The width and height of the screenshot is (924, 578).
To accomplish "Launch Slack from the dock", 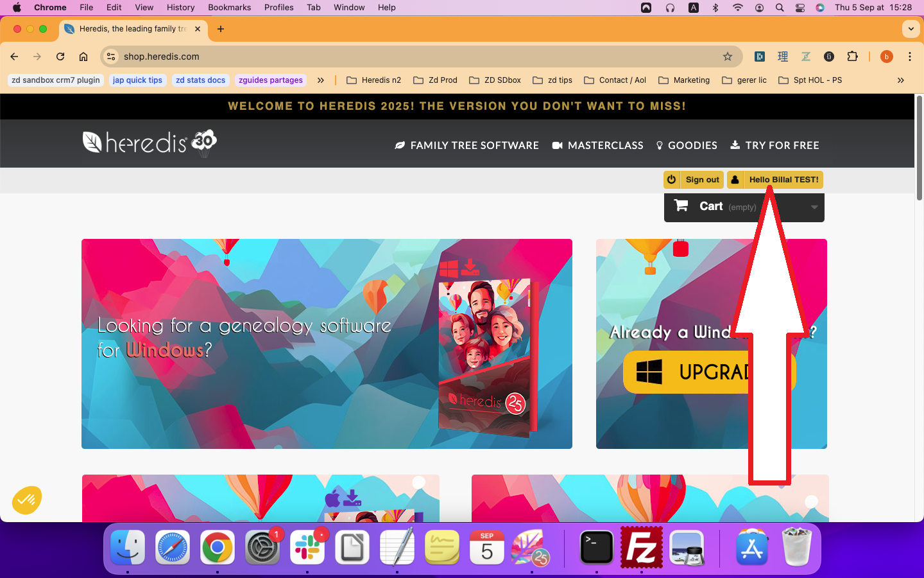I will click(307, 548).
